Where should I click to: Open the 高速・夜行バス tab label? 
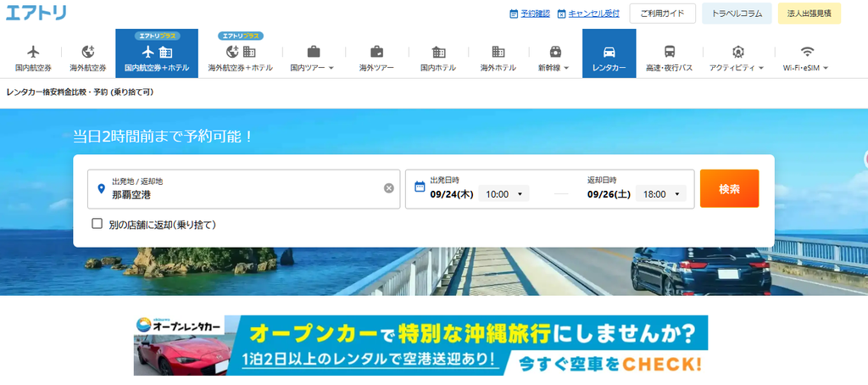coord(670,68)
